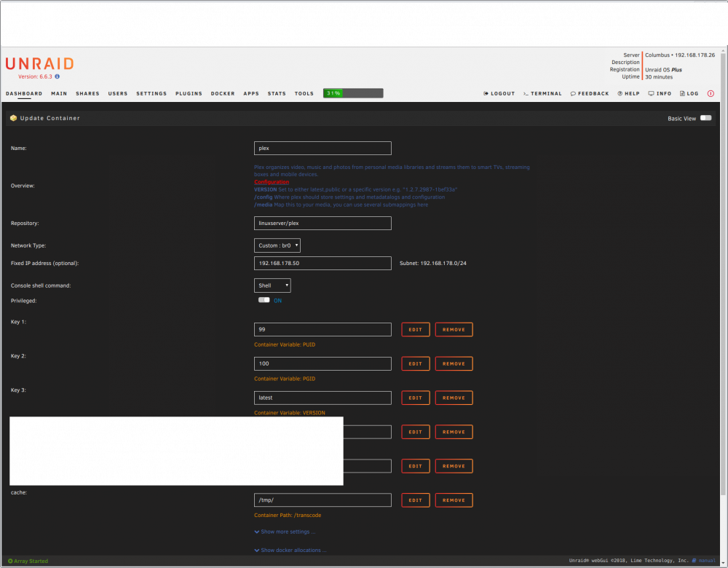Toggle the Basic View switch
This screenshot has height=568, width=728.
click(x=705, y=118)
